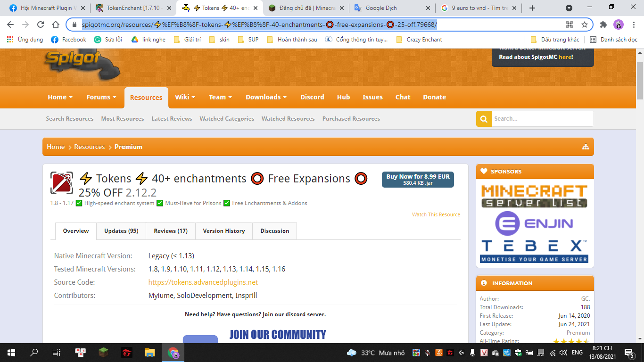The height and width of the screenshot is (362, 644).
Task: Open the Chrome extensions puzzle icon
Action: (x=603, y=25)
